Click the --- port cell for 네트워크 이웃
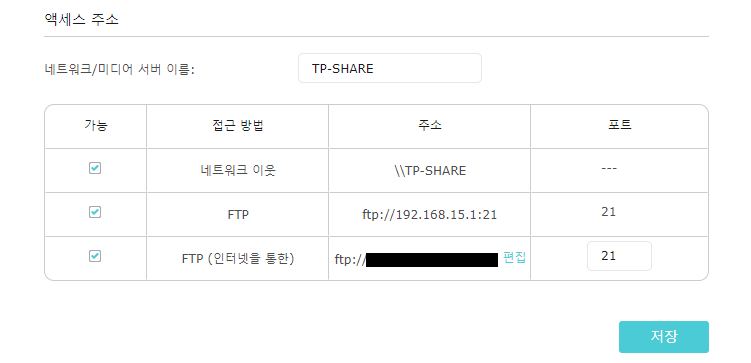Image resolution: width=751 pixels, height=363 pixels. point(608,169)
